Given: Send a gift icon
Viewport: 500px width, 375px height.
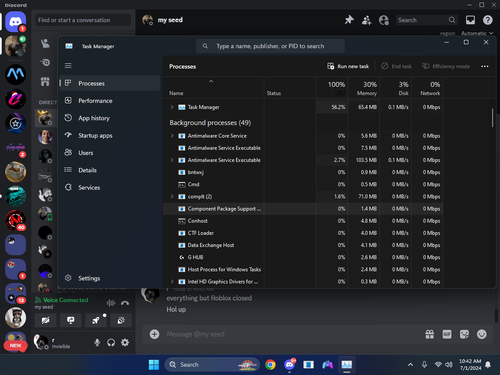Looking at the screenshot, I should tap(430, 334).
